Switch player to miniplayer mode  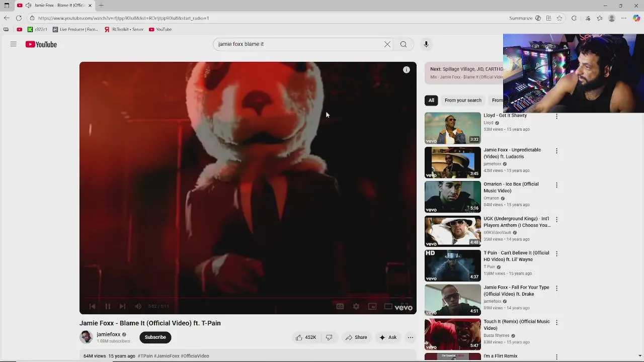(x=372, y=306)
